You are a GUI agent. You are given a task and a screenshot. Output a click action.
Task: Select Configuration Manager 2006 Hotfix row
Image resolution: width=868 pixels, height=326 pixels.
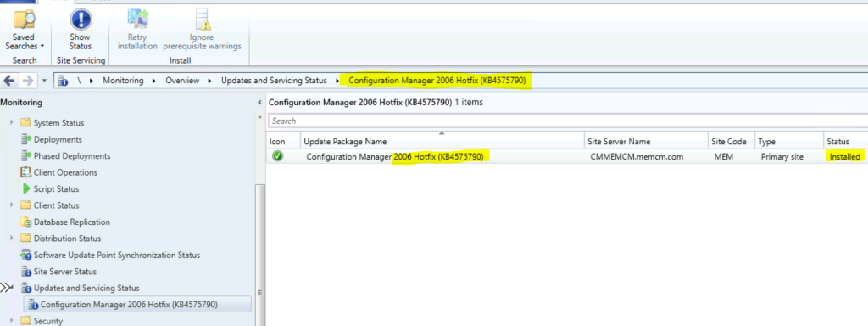click(x=567, y=157)
